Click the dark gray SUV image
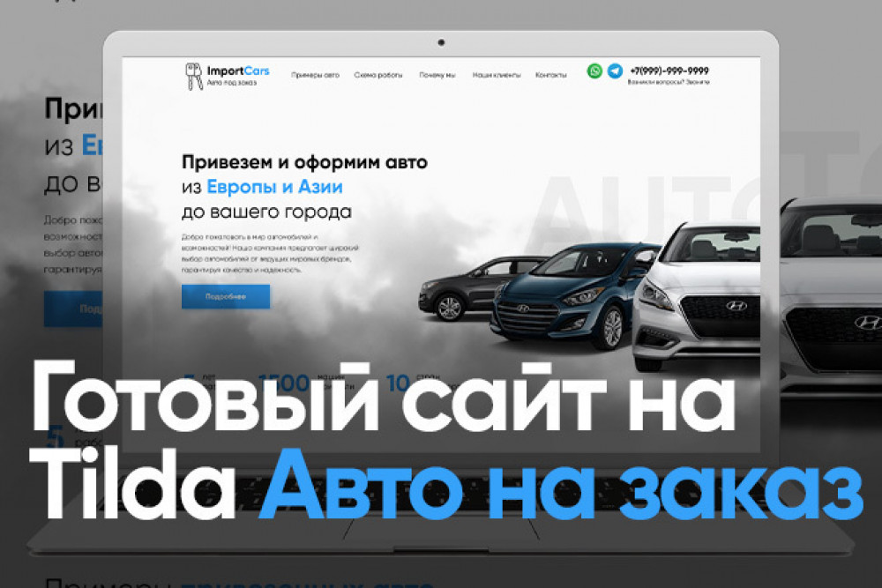Screen dimensions: 882x588 461,287
